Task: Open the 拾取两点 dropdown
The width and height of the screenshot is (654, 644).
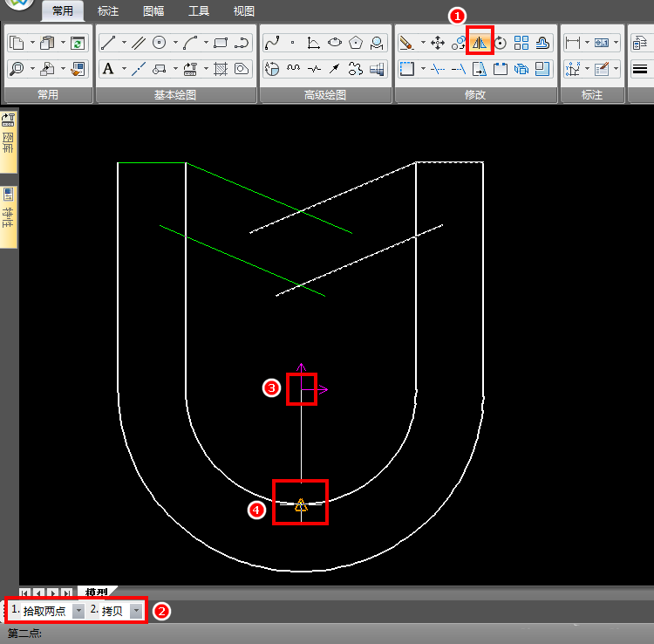Action: (78, 611)
